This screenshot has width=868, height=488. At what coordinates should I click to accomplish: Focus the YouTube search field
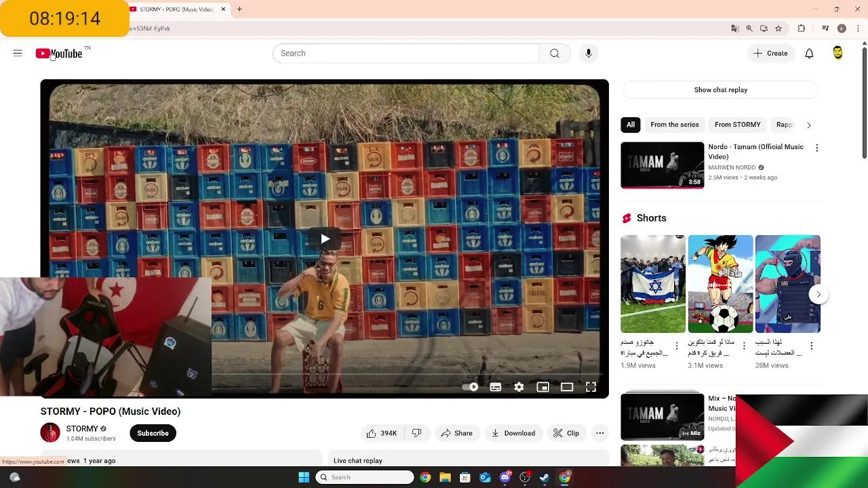[406, 54]
